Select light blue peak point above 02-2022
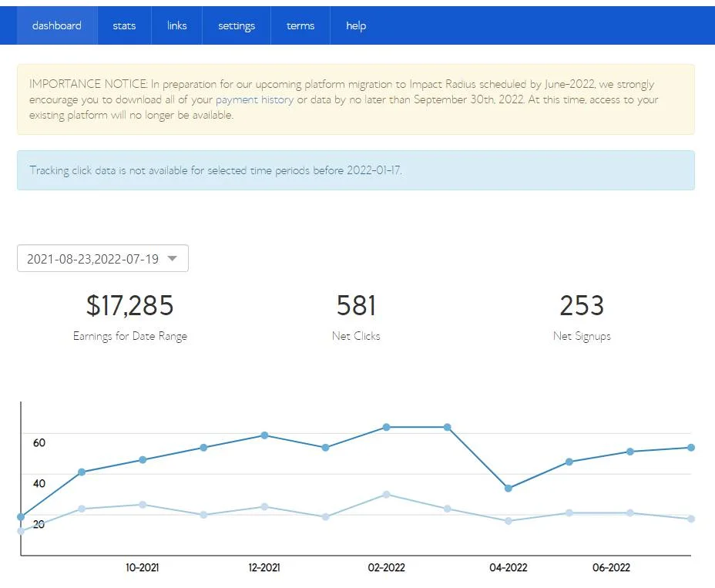The width and height of the screenshot is (715, 588). tap(386, 494)
